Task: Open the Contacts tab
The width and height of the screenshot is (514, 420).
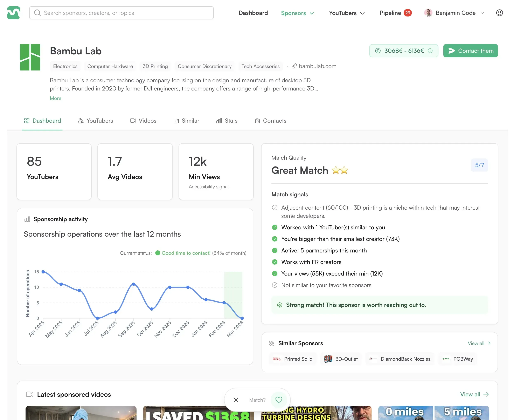Action: point(270,121)
